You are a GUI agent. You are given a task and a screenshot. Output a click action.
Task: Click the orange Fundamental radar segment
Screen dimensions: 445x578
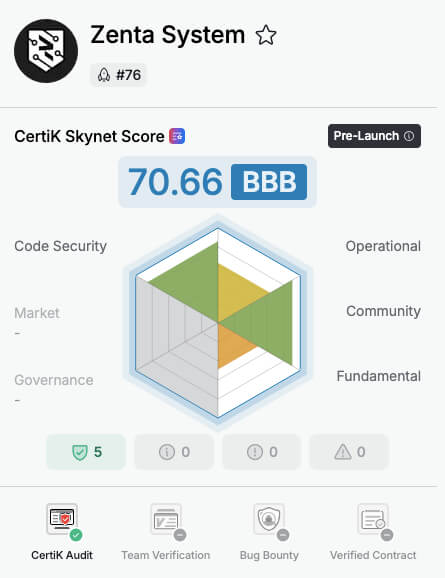(232, 347)
